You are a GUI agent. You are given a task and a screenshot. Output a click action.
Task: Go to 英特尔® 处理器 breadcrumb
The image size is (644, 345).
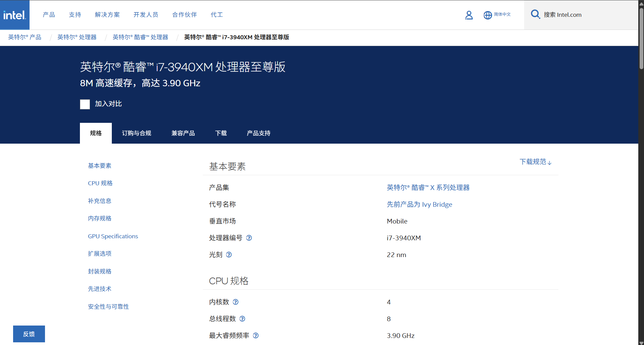click(x=77, y=37)
